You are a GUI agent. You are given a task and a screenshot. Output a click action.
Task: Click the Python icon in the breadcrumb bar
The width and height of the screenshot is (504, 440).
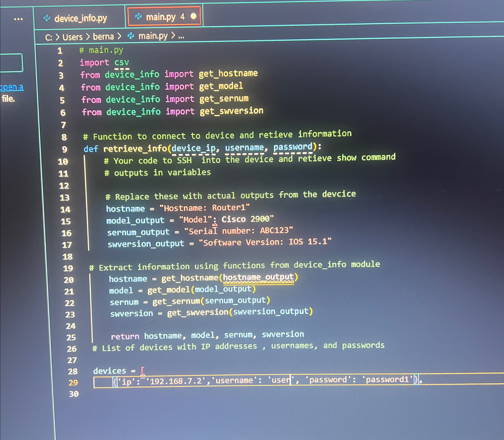[131, 36]
